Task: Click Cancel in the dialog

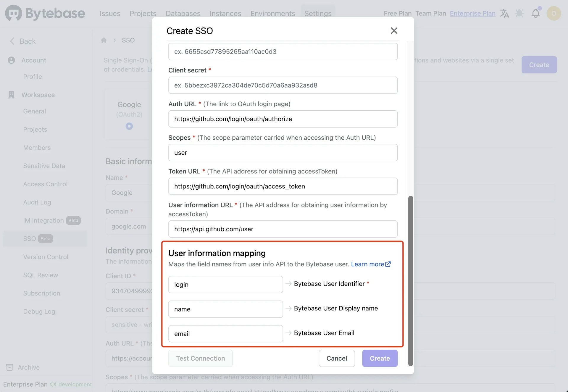Action: [337, 358]
